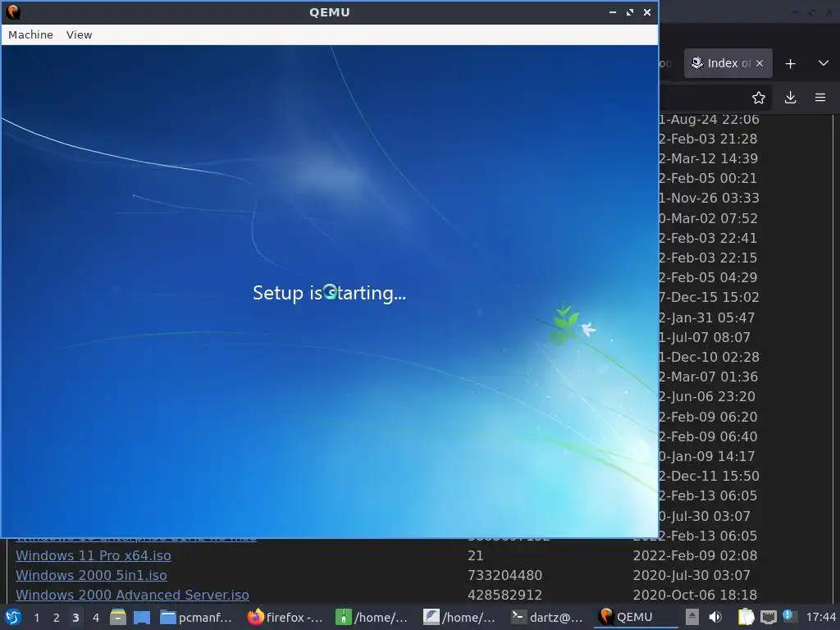Open the file manager launcher icon in taskbar
840x630 pixels.
pos(118,617)
